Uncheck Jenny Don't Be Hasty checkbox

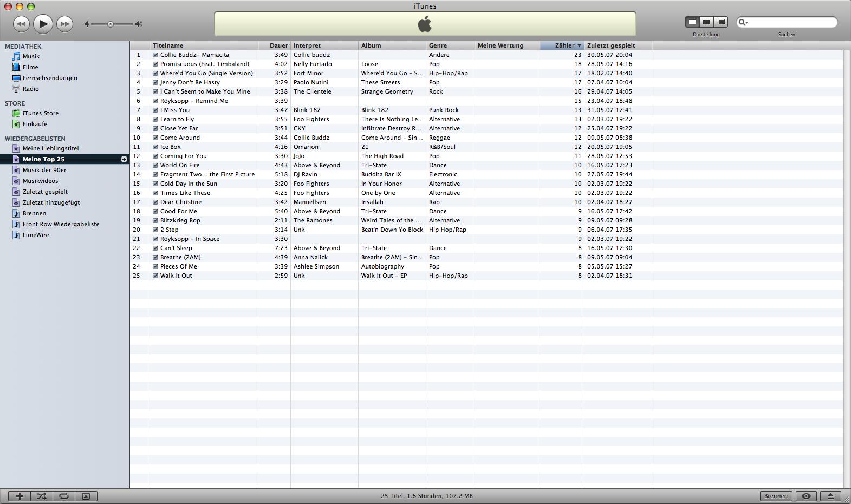pos(155,82)
